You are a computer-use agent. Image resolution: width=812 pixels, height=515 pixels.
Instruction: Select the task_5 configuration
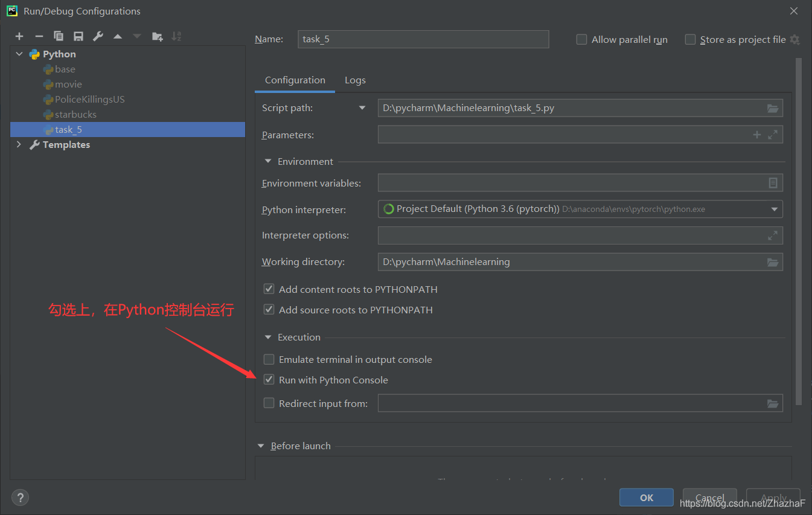tap(127, 129)
